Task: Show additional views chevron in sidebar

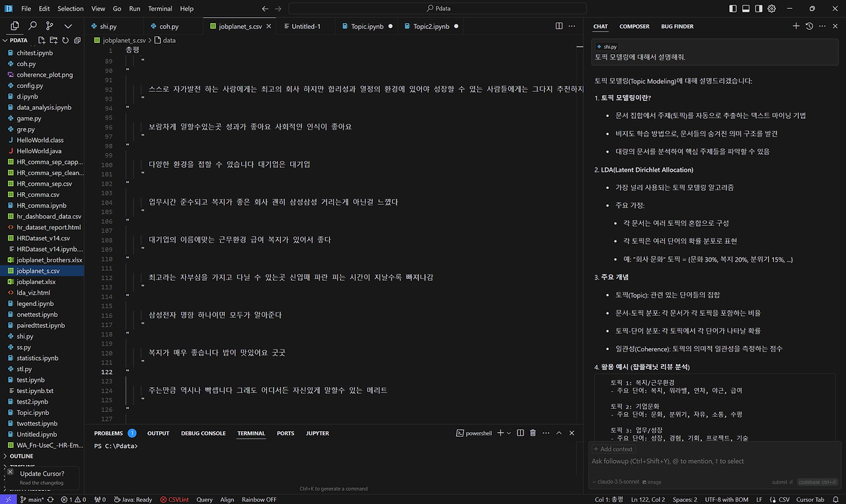Action: point(67,26)
